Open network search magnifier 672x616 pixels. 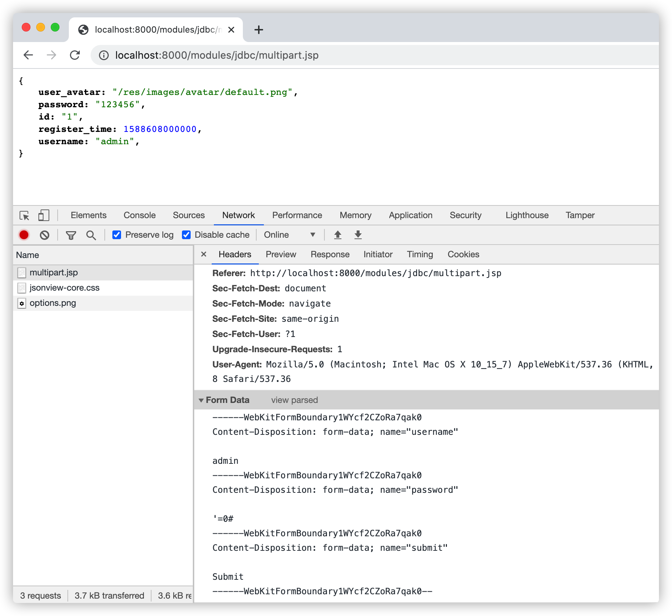[91, 235]
